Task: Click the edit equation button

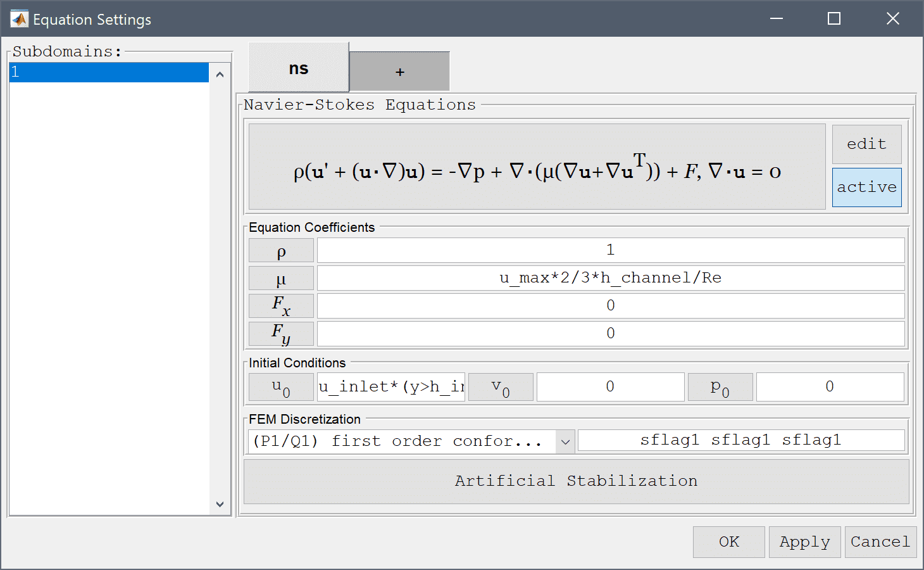Action: pos(866,144)
